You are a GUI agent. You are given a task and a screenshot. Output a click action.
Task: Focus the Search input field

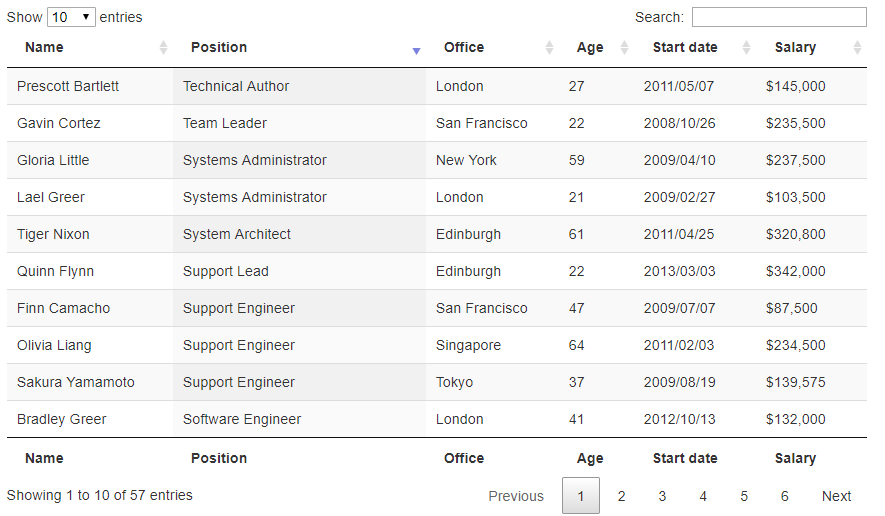pyautogui.click(x=779, y=17)
